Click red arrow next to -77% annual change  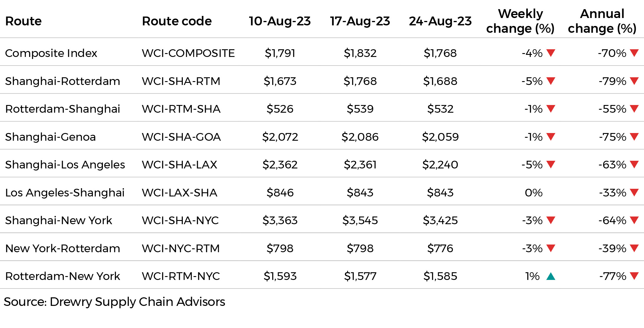[x=634, y=276]
